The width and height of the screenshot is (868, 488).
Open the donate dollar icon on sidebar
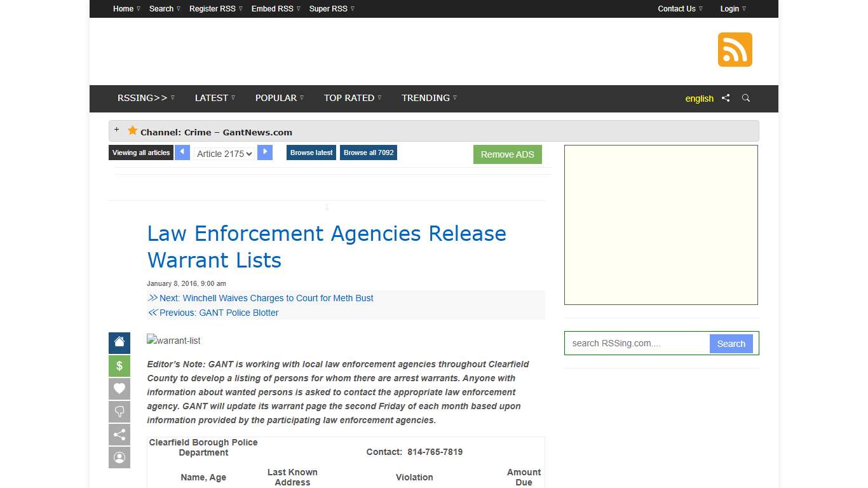coord(119,365)
